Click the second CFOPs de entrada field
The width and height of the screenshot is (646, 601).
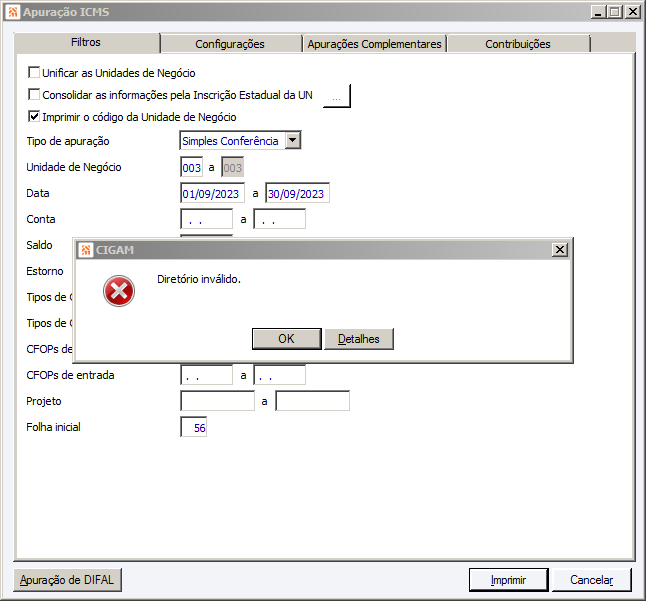tap(280, 375)
